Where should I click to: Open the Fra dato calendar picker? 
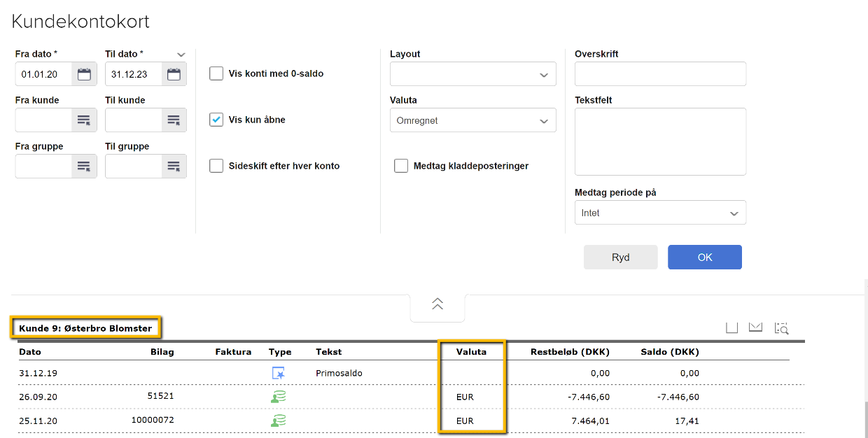[x=84, y=74]
